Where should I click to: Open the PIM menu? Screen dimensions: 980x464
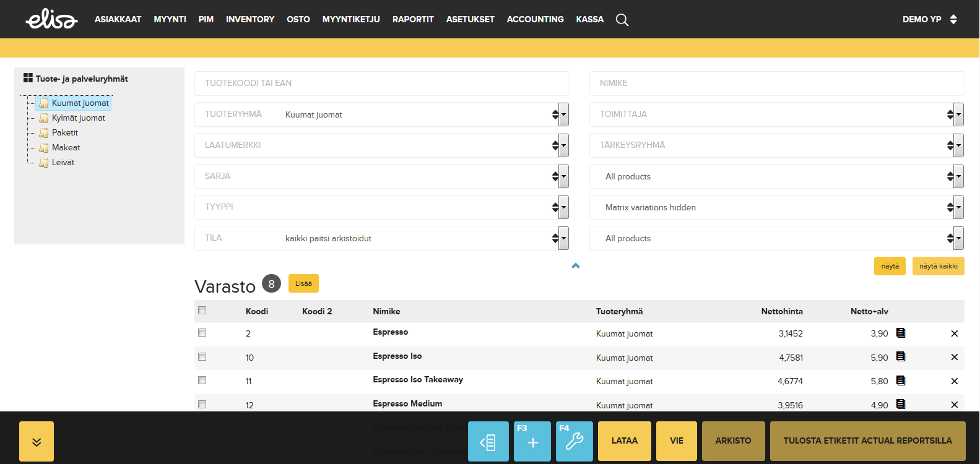pos(206,19)
